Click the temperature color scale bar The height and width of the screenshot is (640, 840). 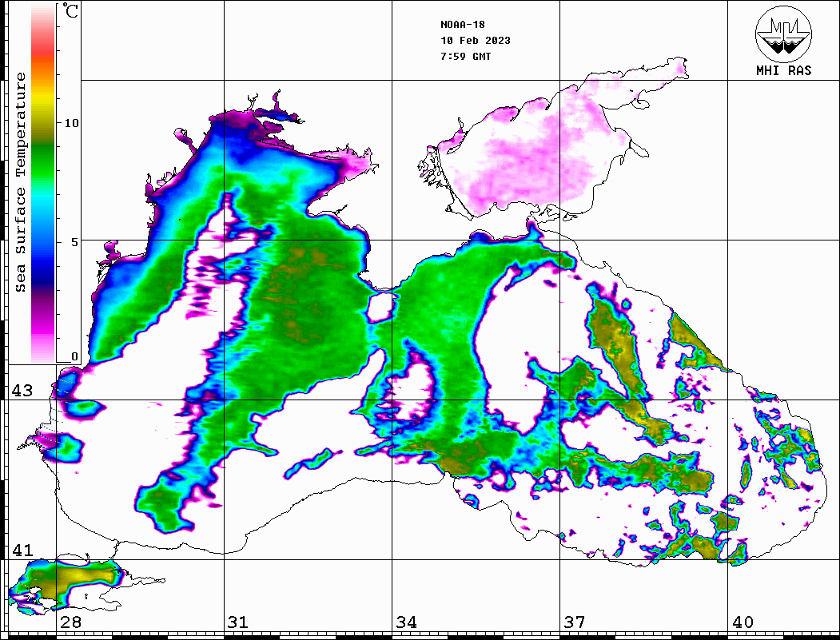click(x=43, y=183)
